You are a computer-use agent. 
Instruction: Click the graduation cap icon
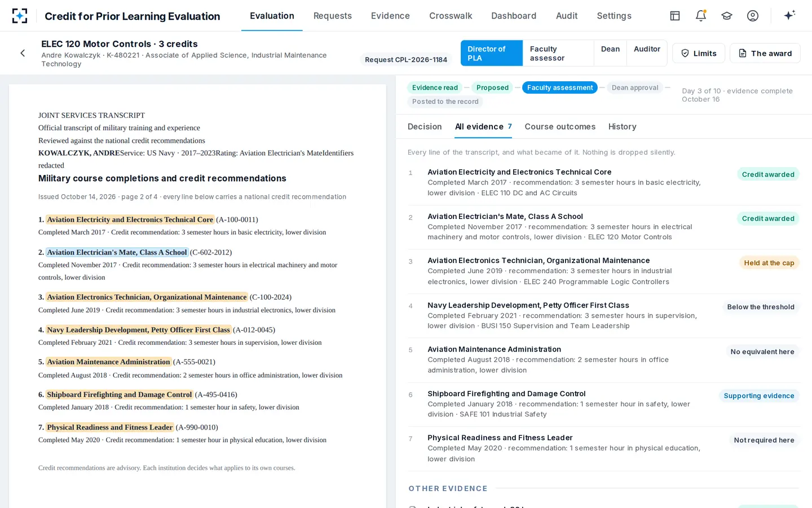point(727,16)
